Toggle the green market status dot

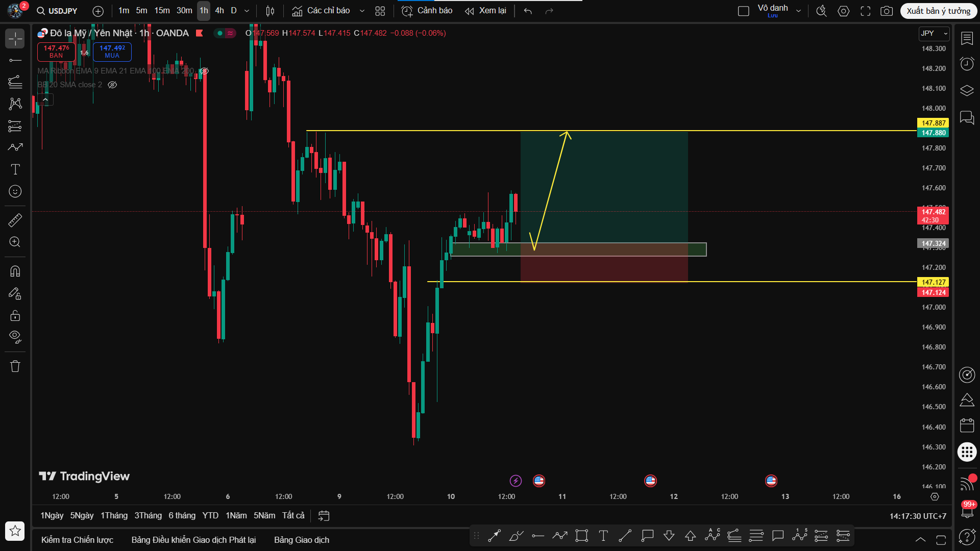coord(219,33)
